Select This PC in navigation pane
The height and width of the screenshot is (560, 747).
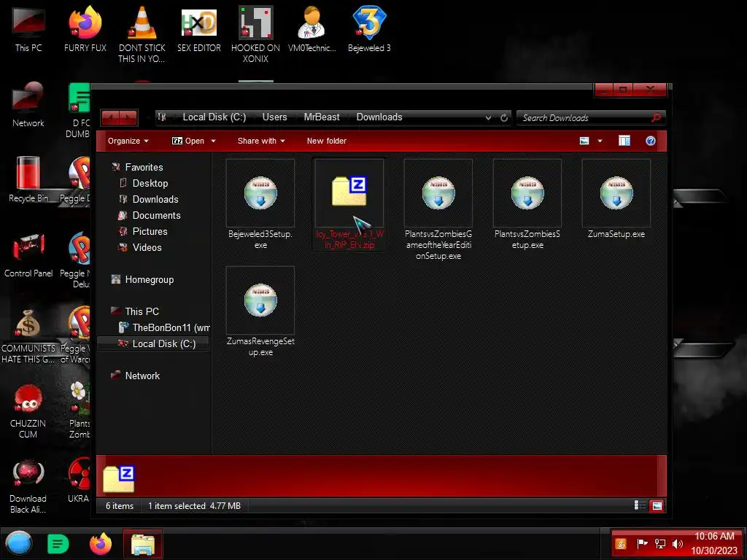pyautogui.click(x=142, y=312)
